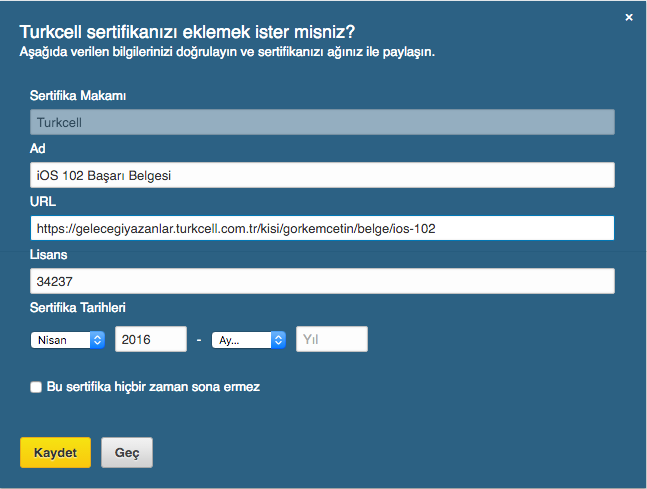Click the subtitle 'Aşağıda verilen bilgilerinizi doğrulayın...'
The width and height of the screenshot is (647, 489).
point(227,52)
